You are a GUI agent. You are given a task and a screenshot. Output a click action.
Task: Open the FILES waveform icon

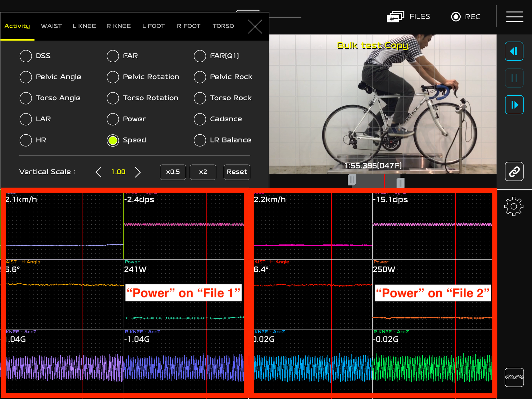point(395,17)
